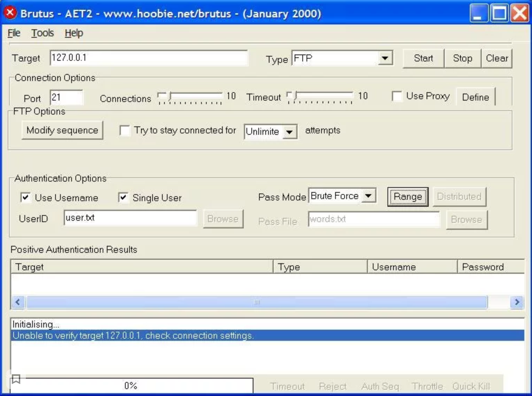Click the Stop button
The width and height of the screenshot is (532, 396).
(x=463, y=58)
